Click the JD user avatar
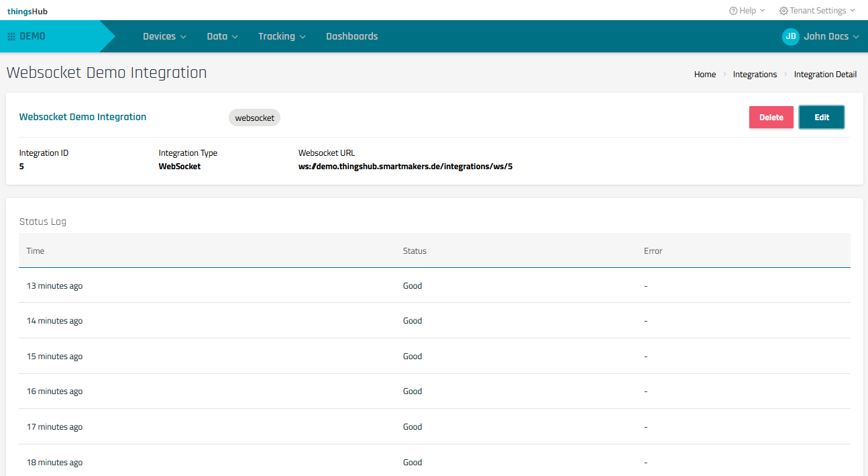The width and height of the screenshot is (868, 476). [790, 36]
